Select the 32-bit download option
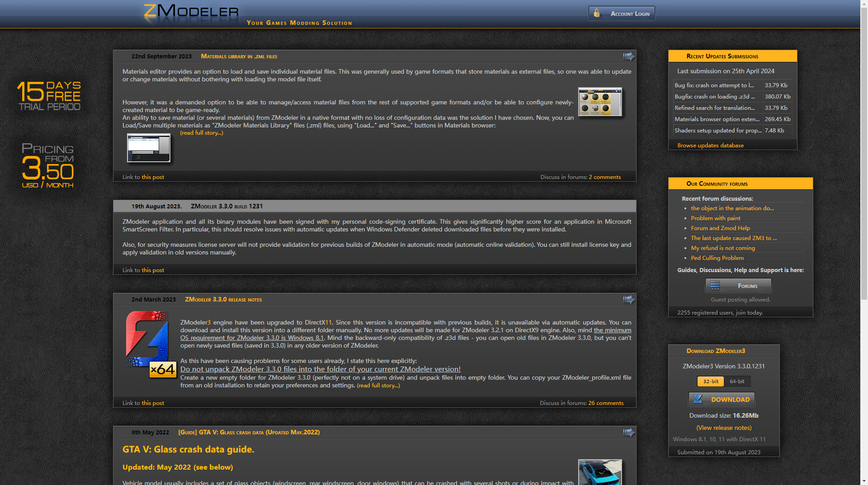 (x=711, y=381)
